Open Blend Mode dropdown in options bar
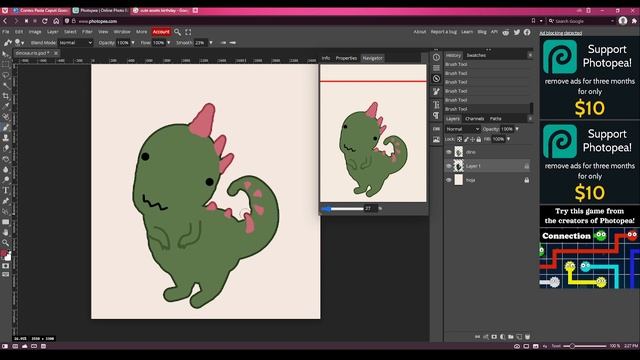 pos(76,42)
